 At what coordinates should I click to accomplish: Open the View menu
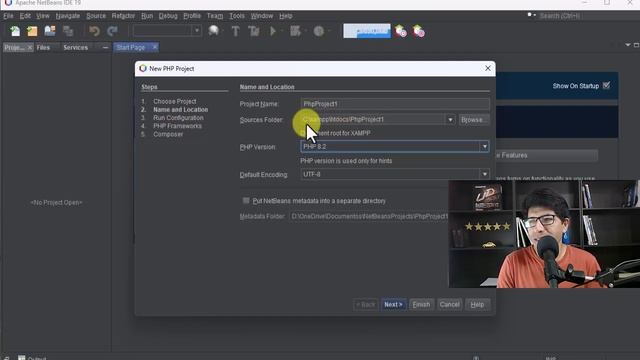point(42,16)
